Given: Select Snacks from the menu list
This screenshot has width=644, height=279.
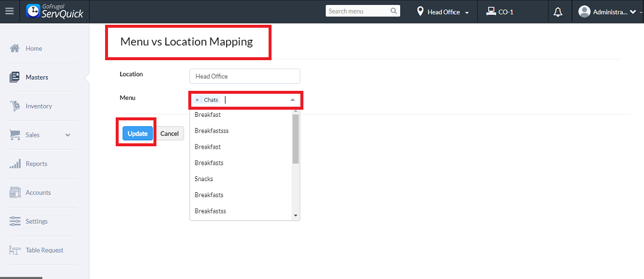Looking at the screenshot, I should [x=204, y=179].
